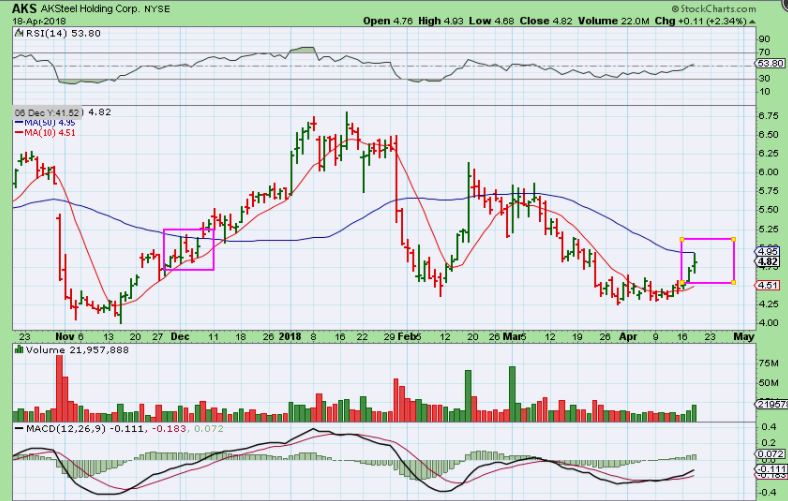This screenshot has width=788, height=501.
Task: Click the RSI(14) 53.80 label
Action: (62, 33)
